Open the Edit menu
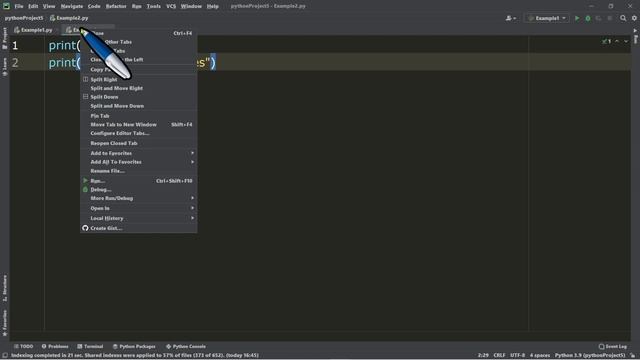The image size is (640, 360). click(33, 6)
